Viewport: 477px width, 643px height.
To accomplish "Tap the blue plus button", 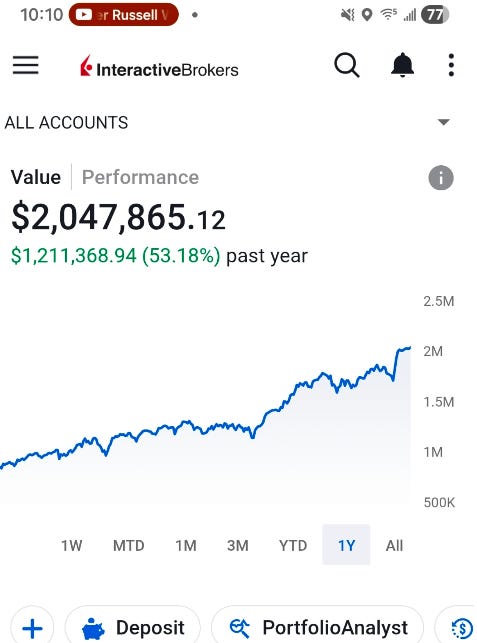I will (32, 627).
